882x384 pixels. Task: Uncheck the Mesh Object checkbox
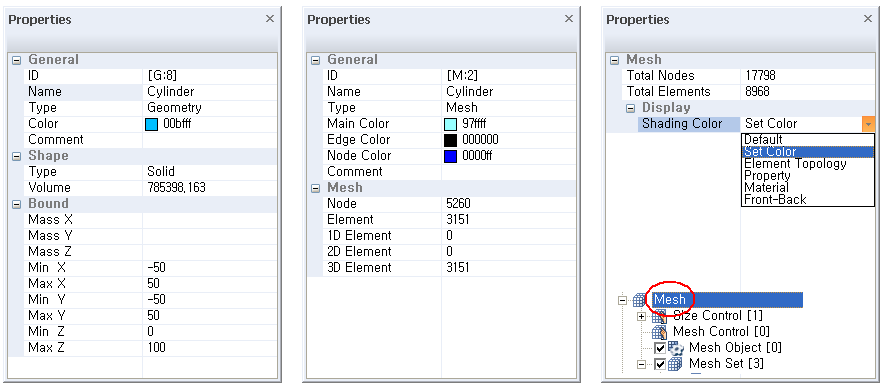click(660, 349)
